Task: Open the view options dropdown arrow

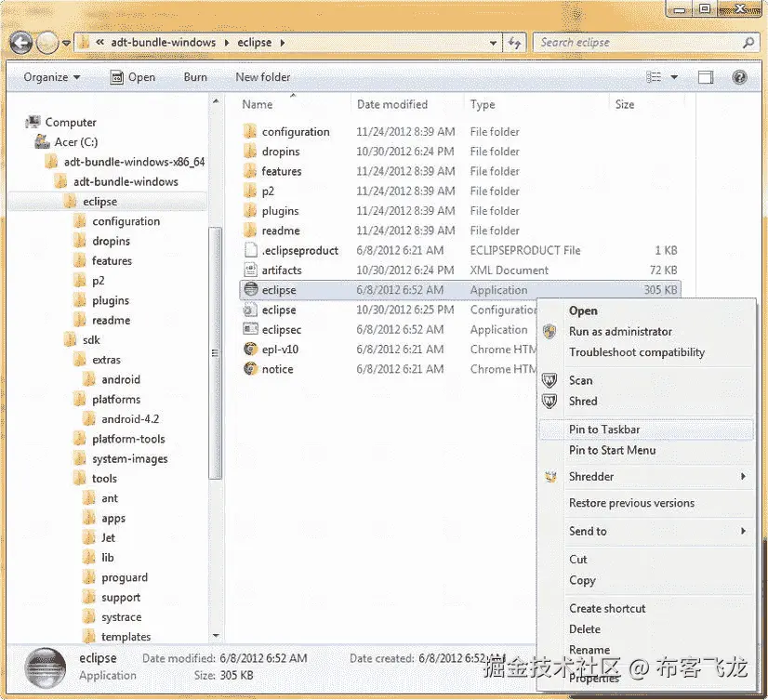Action: tap(674, 77)
